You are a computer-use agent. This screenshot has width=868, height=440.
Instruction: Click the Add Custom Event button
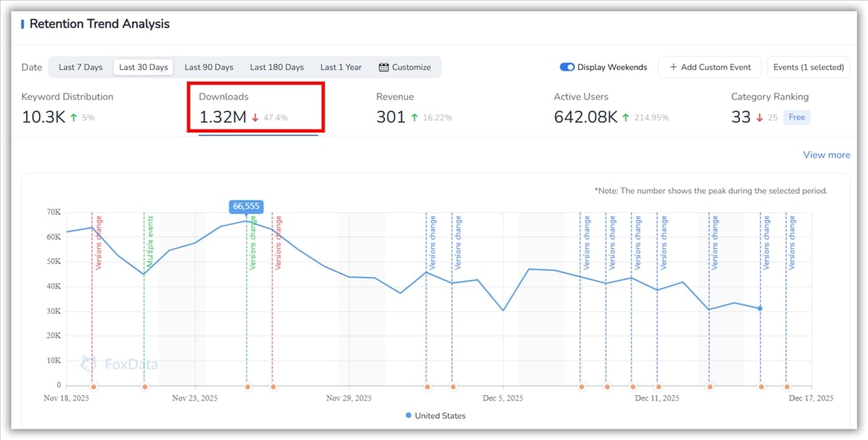710,67
